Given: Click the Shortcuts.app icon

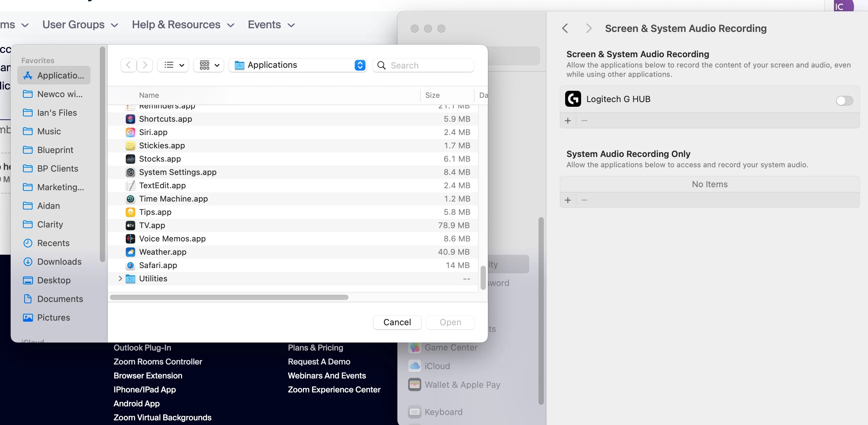Looking at the screenshot, I should pos(130,119).
